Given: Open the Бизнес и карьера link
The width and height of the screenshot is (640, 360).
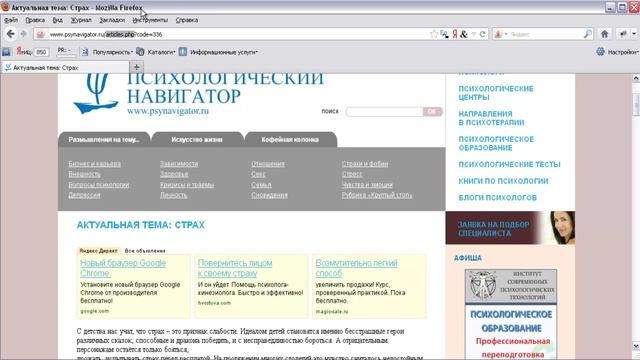Looking at the screenshot, I should tap(94, 164).
